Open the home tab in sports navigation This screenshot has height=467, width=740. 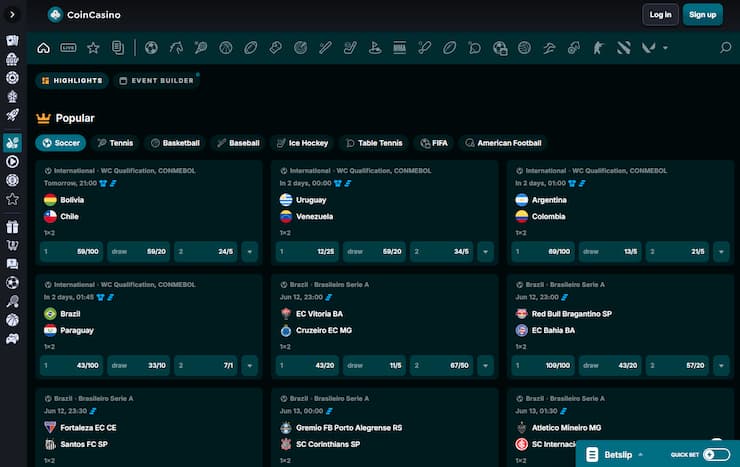43,47
